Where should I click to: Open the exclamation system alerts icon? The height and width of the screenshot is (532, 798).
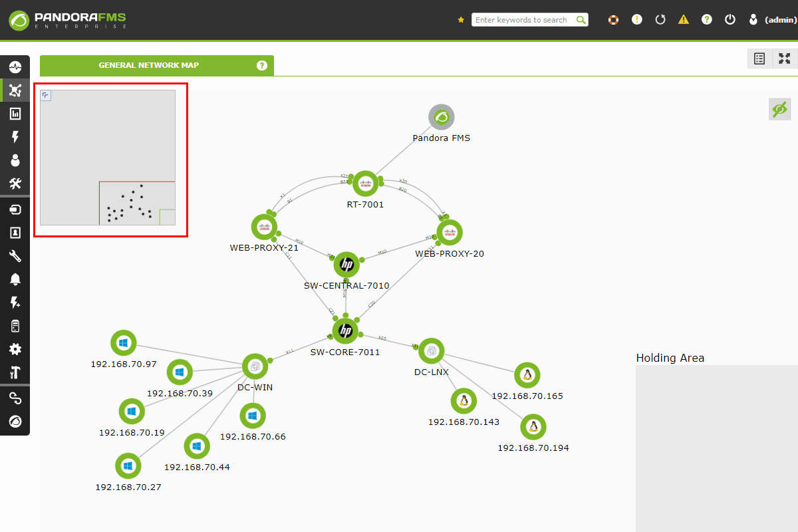pyautogui.click(x=637, y=20)
